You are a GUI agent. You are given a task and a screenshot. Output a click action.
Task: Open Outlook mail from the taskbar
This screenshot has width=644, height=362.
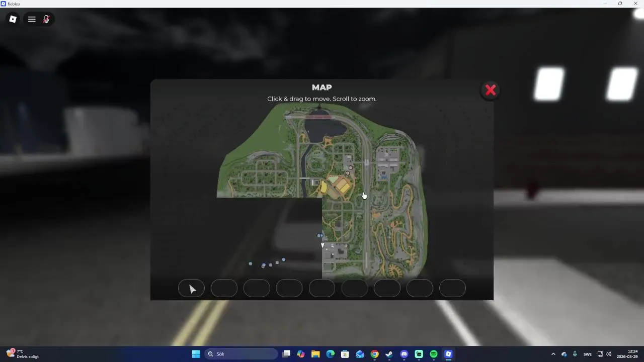coord(360,354)
